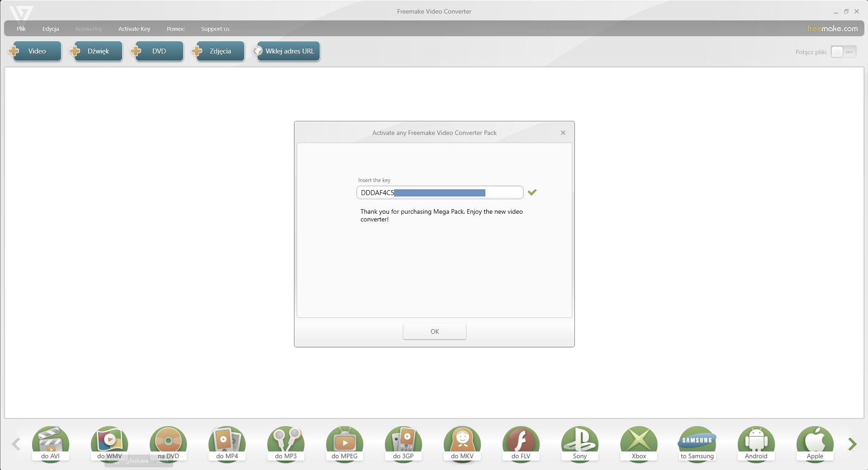Click the green key-valid checkmark
868x470 pixels.
click(x=532, y=192)
